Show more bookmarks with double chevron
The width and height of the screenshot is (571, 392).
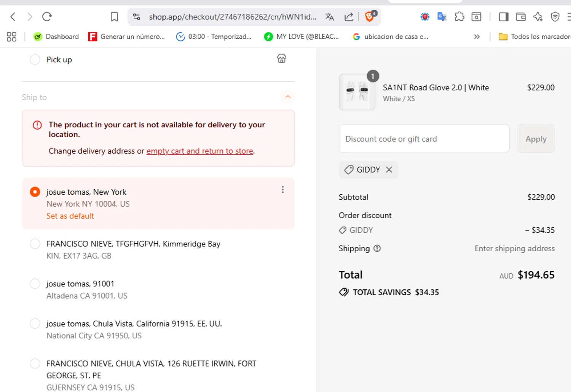click(477, 37)
